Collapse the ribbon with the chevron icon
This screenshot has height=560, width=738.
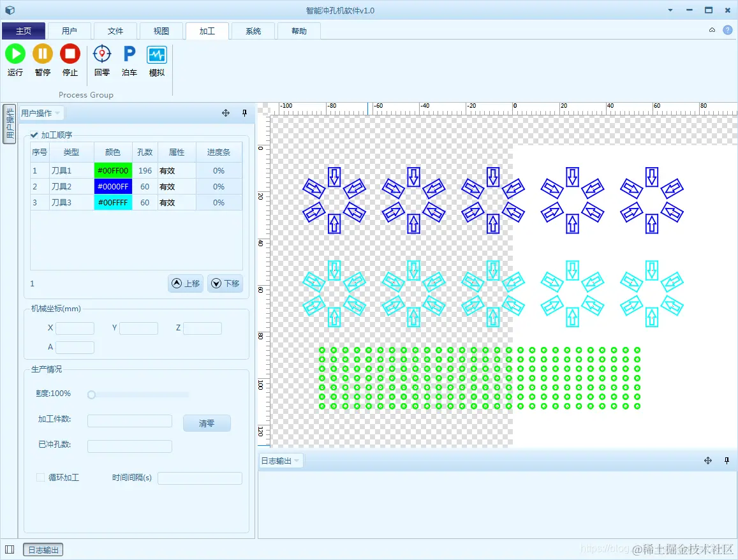click(x=712, y=30)
